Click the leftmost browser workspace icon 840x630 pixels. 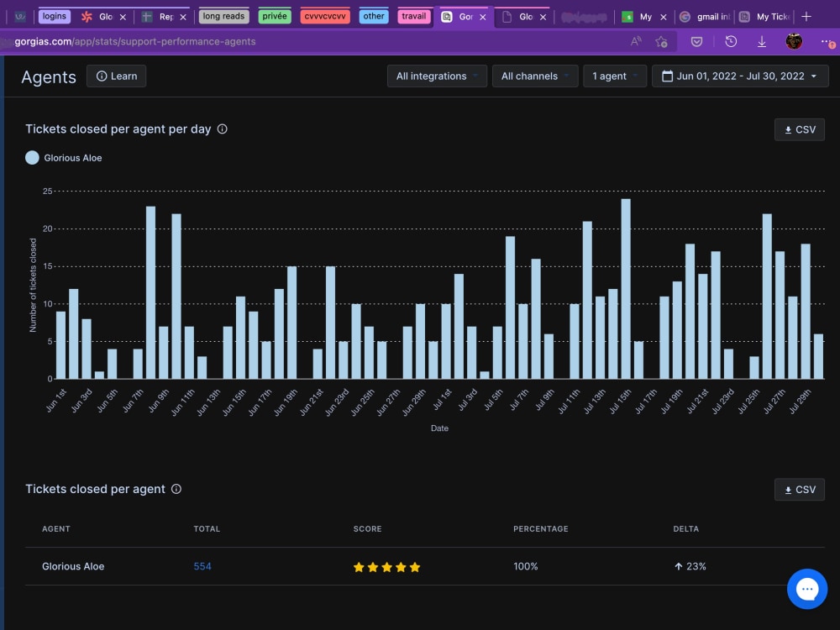[x=20, y=17]
